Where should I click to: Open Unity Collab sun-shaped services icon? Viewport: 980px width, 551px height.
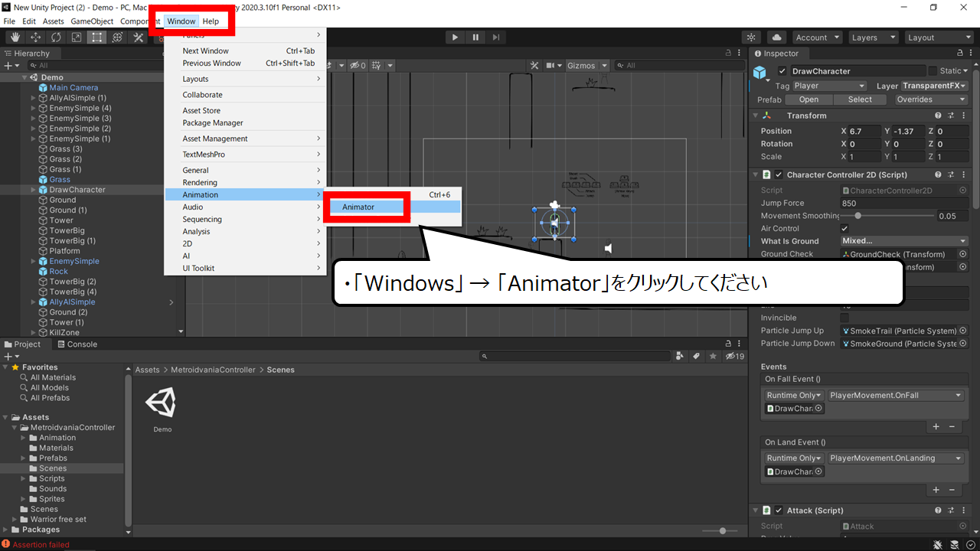click(x=751, y=37)
